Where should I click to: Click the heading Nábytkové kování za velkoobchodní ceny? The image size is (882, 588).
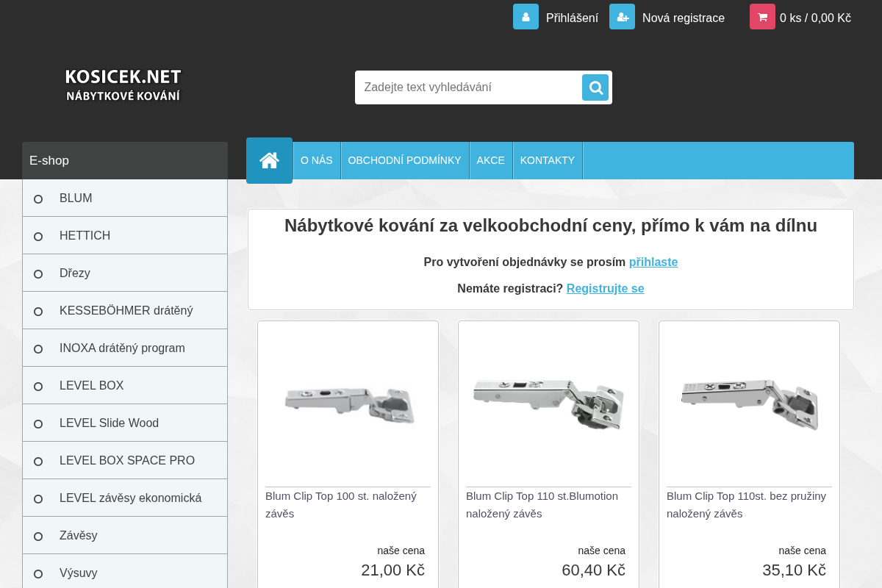coord(551,226)
